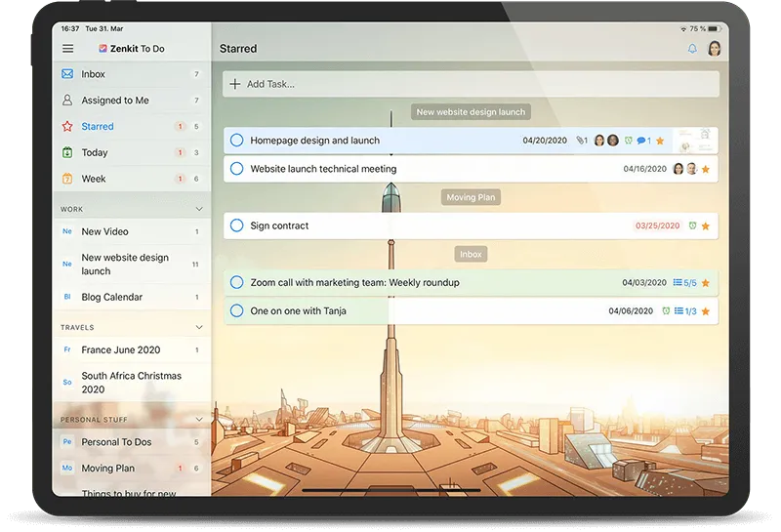Open the Inbox list

[132, 74]
